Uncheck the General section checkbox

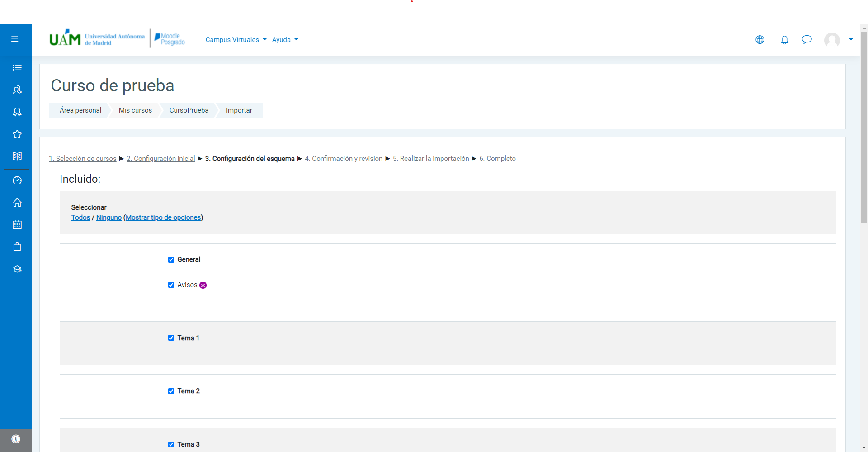(171, 260)
